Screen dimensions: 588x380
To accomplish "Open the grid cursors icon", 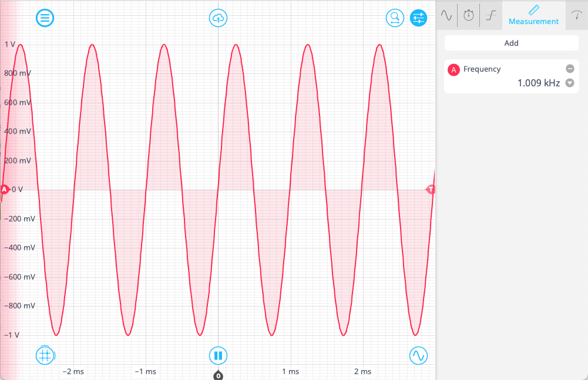I will pos(45,355).
